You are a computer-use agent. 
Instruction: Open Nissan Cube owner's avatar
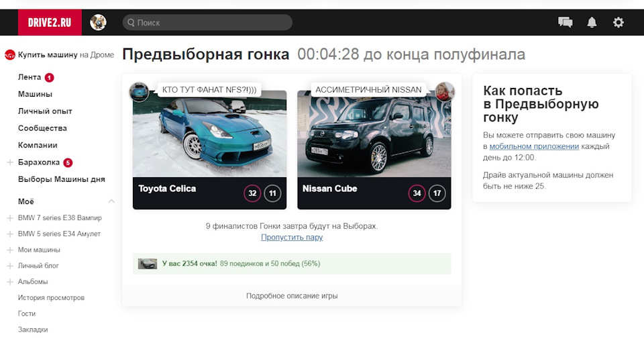click(444, 91)
